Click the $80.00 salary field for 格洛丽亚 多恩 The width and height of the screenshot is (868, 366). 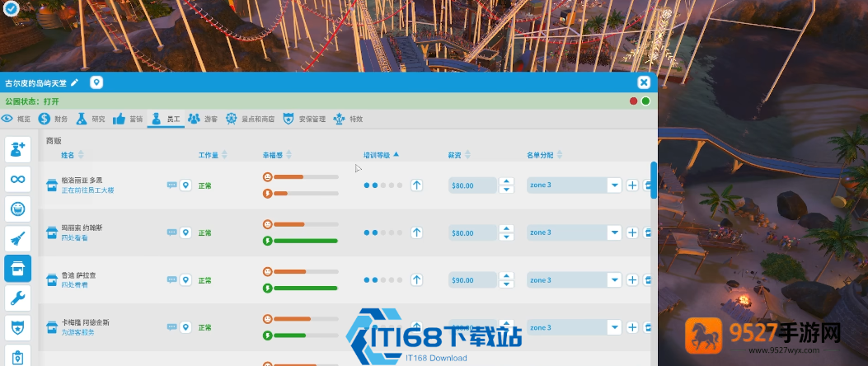pyautogui.click(x=472, y=185)
